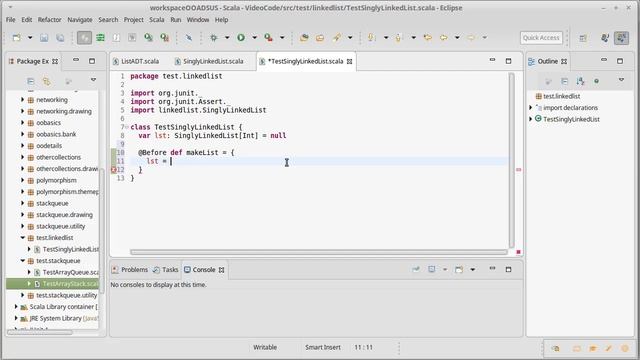Select TestArrayQueue.scala in Package Explorer
This screenshot has width=640, height=360.
click(x=70, y=272)
